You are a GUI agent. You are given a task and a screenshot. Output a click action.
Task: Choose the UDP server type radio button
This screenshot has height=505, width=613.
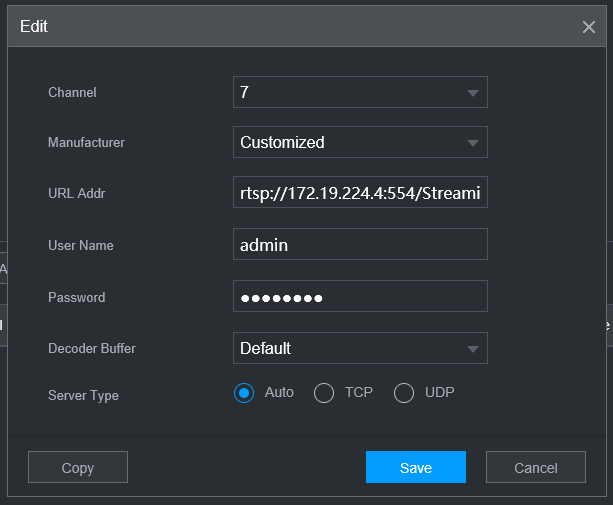click(x=404, y=393)
